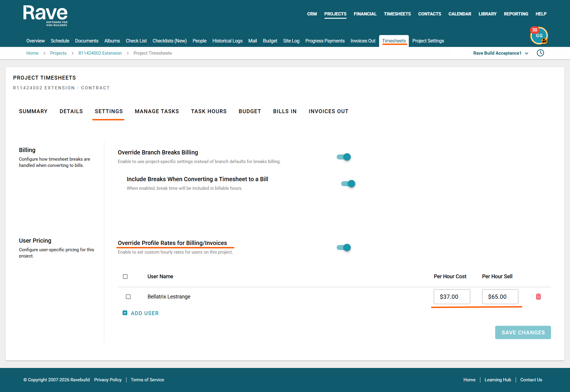The height and width of the screenshot is (392, 570).
Task: Expand the Rave Build Acceptance1 dropdown
Action: [501, 53]
